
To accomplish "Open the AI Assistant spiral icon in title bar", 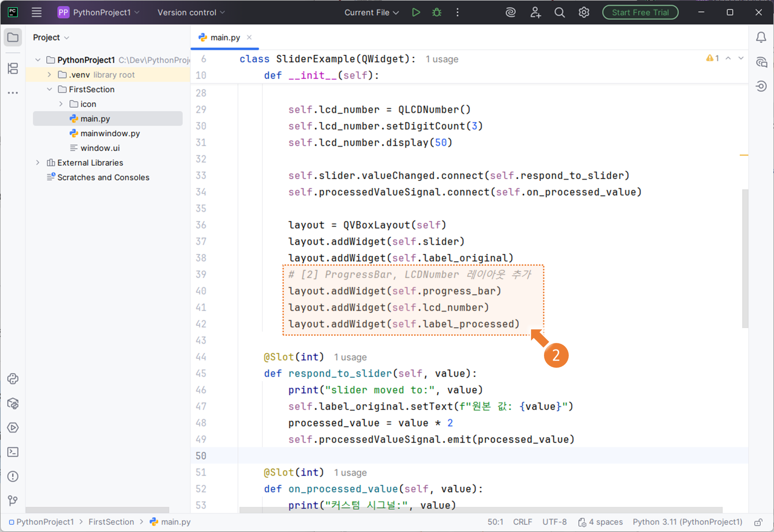I will (x=511, y=12).
